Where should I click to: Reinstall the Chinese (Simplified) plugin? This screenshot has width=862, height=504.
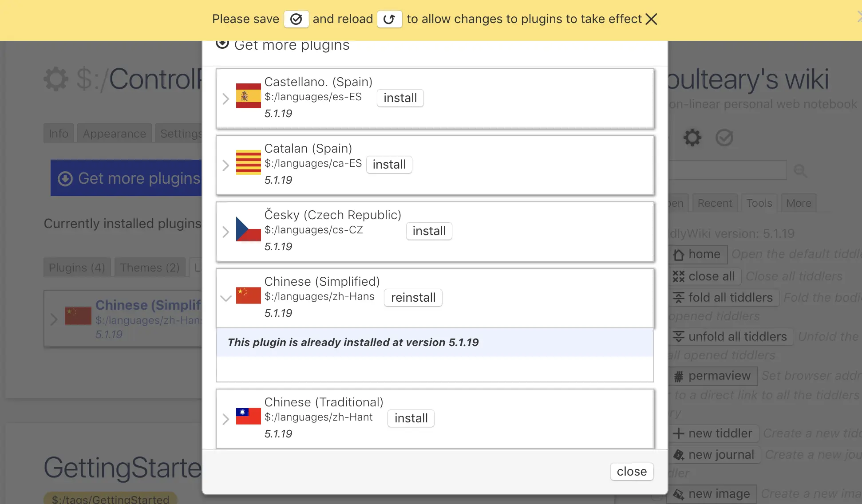413,298
